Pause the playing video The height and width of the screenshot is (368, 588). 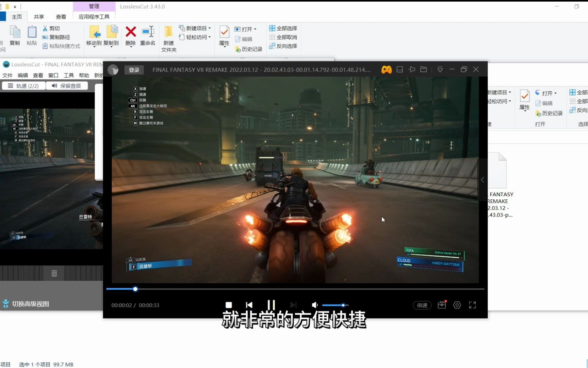pos(271,305)
